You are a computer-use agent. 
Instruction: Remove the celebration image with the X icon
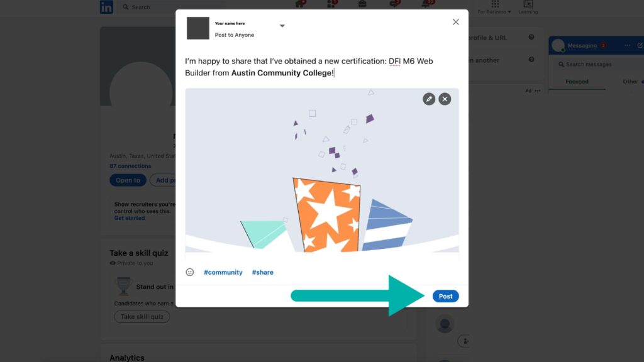[445, 99]
